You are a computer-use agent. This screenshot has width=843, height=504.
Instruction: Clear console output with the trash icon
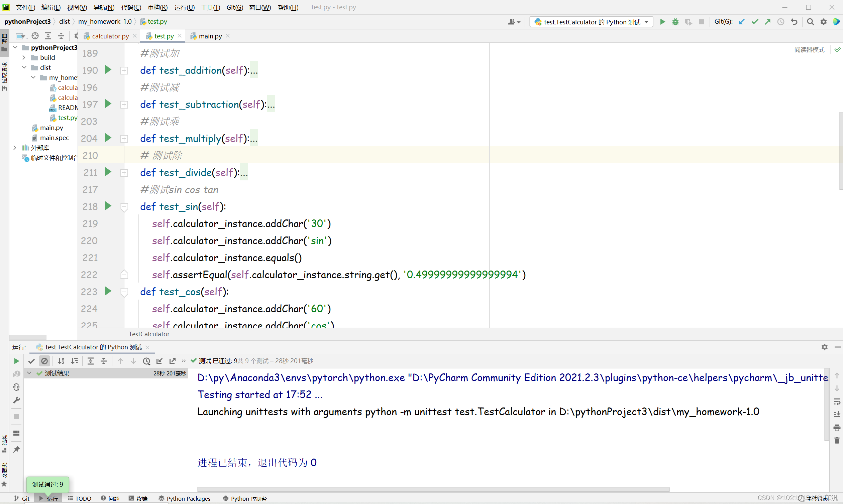(837, 441)
